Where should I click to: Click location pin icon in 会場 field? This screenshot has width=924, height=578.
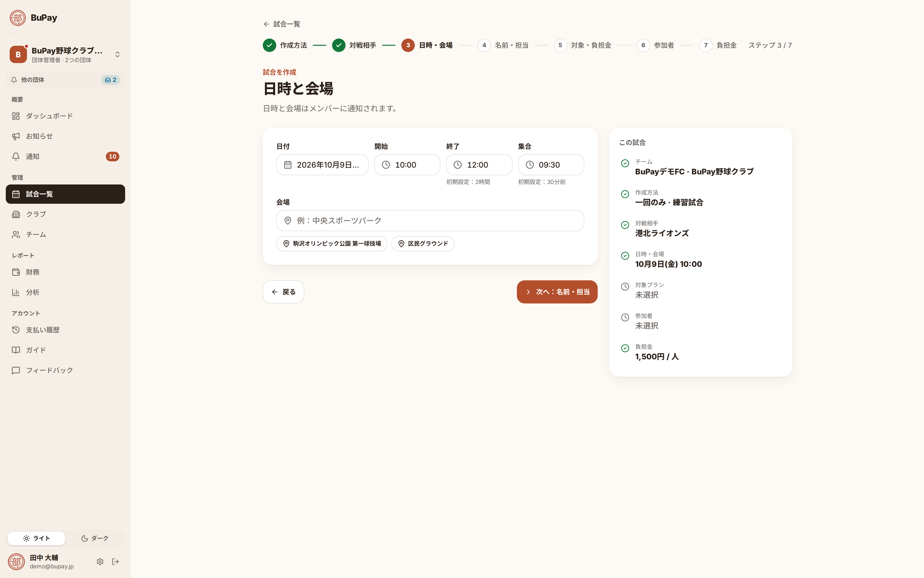click(x=288, y=221)
